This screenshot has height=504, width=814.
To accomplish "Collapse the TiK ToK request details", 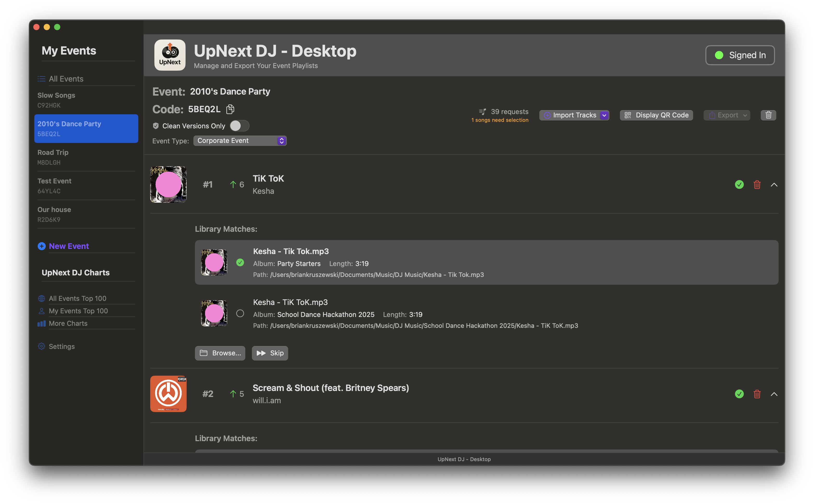I will pos(774,184).
